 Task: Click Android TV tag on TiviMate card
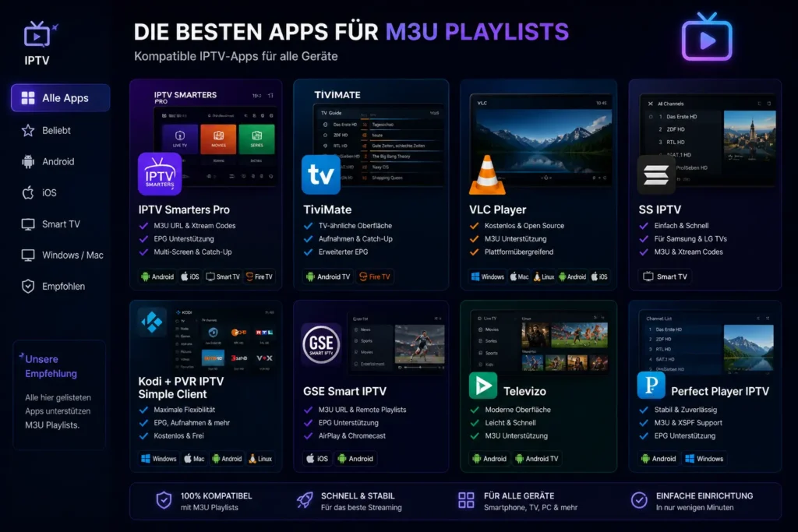(328, 277)
